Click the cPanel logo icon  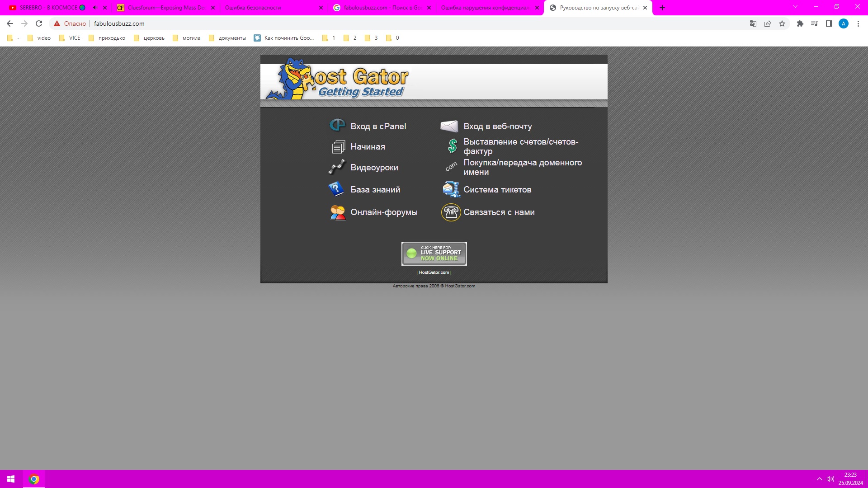click(x=337, y=125)
